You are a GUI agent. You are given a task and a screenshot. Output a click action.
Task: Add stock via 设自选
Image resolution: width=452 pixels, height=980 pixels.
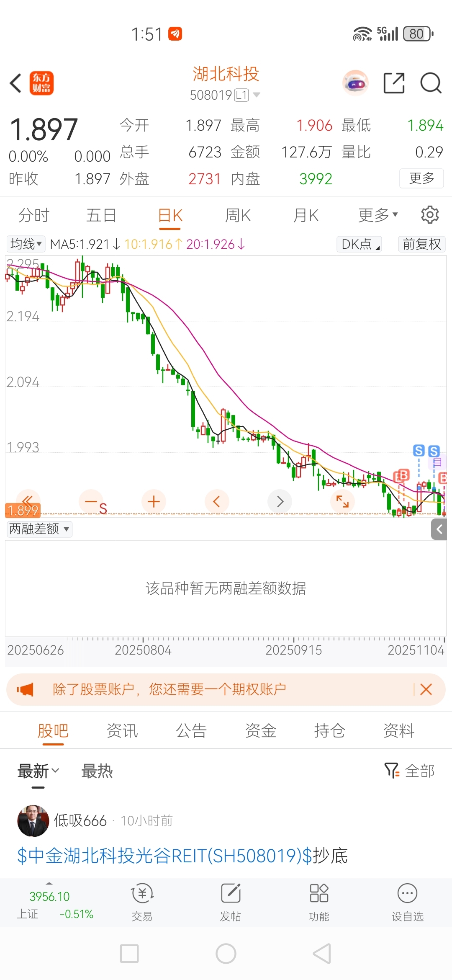click(407, 904)
